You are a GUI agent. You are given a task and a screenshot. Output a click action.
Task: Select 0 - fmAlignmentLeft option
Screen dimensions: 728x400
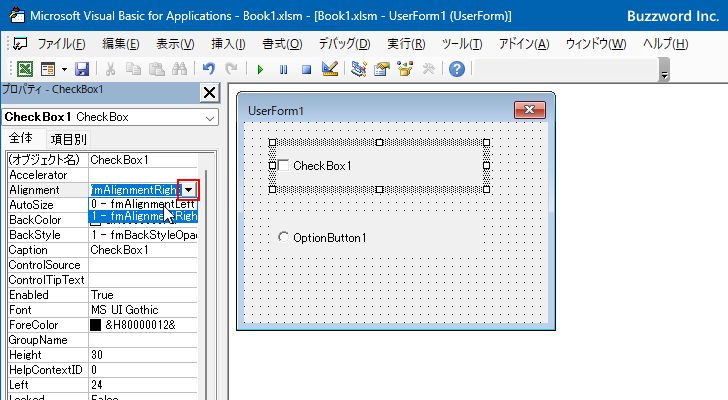pyautogui.click(x=143, y=204)
